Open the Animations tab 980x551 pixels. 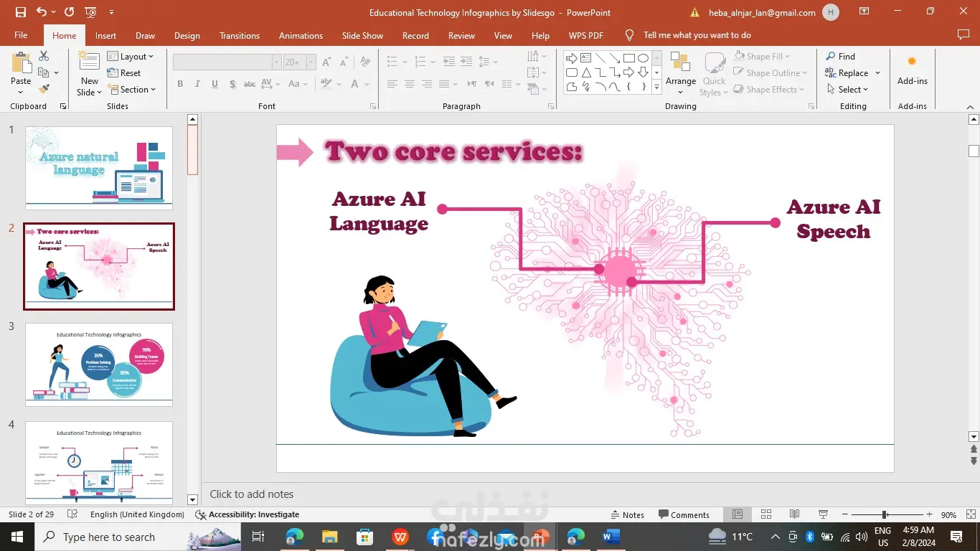coord(301,35)
